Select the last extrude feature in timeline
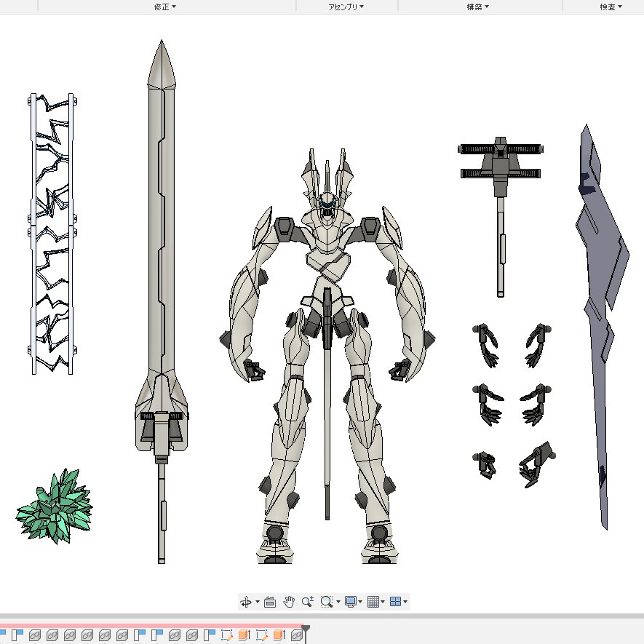 pyautogui.click(x=279, y=635)
